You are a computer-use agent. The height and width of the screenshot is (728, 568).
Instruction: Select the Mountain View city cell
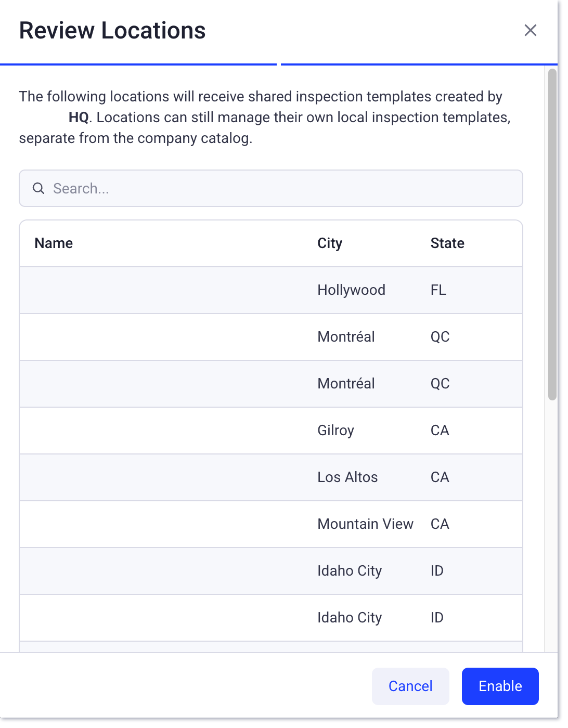tap(365, 524)
